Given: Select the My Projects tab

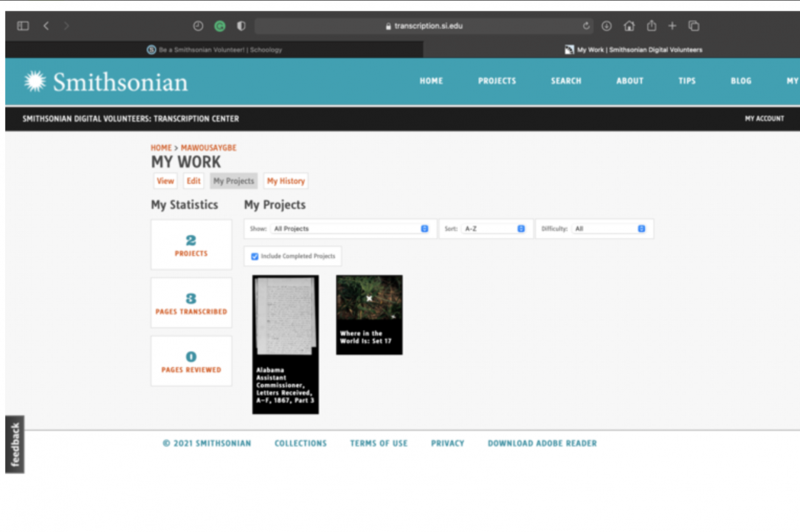Looking at the screenshot, I should 234,181.
